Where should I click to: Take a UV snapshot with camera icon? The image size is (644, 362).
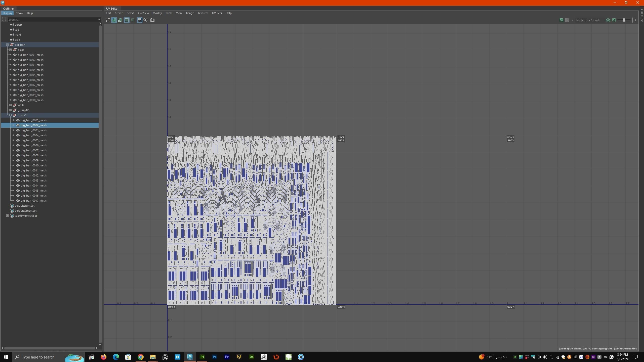[152, 20]
